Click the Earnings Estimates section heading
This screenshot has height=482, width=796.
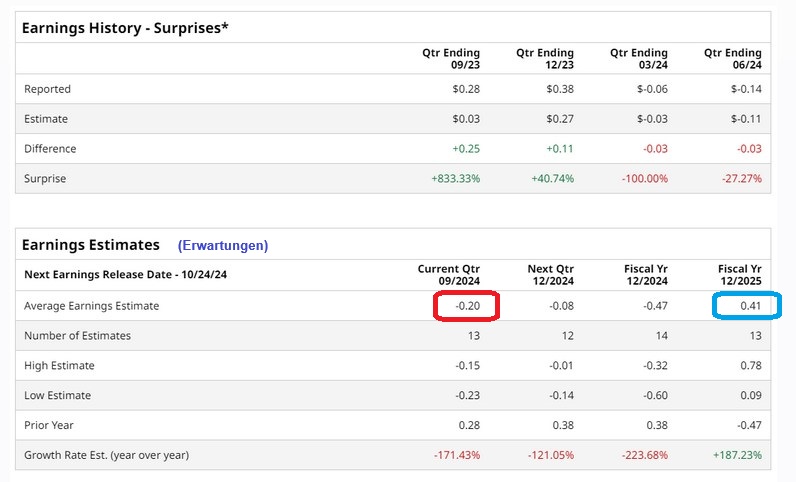(91, 244)
